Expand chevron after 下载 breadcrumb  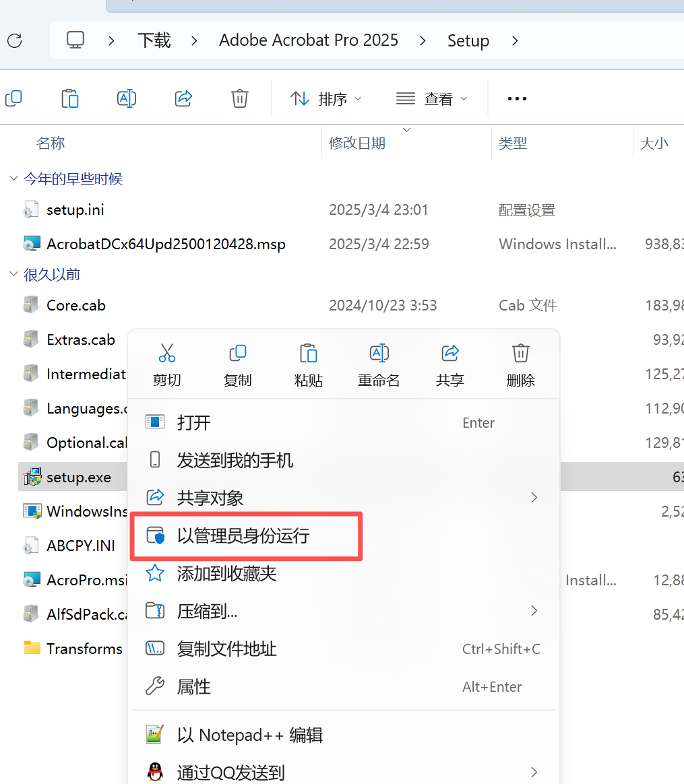point(194,40)
